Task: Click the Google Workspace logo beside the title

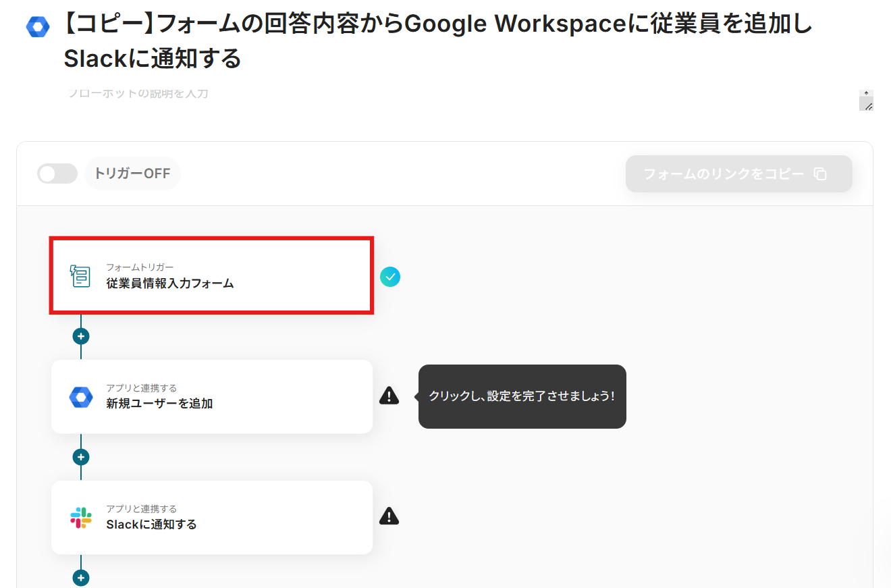Action: 38,28
